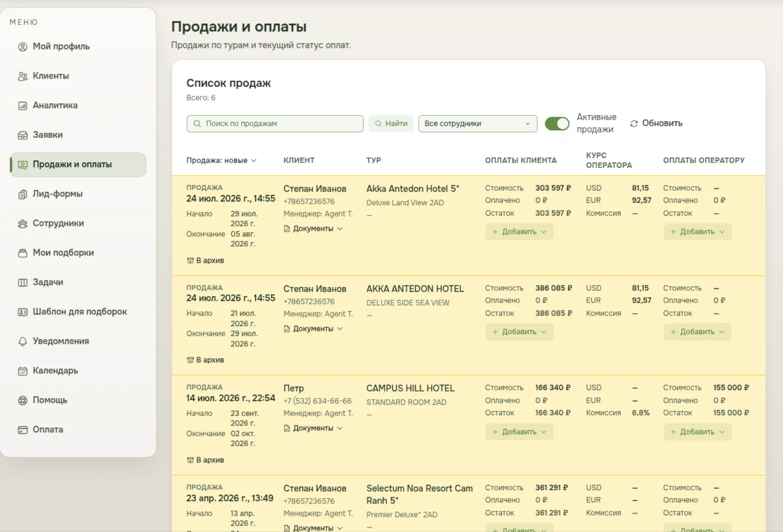Viewport: 783px width, 532px height.
Task: Click the magnifier icon in the search field
Action: tap(197, 124)
